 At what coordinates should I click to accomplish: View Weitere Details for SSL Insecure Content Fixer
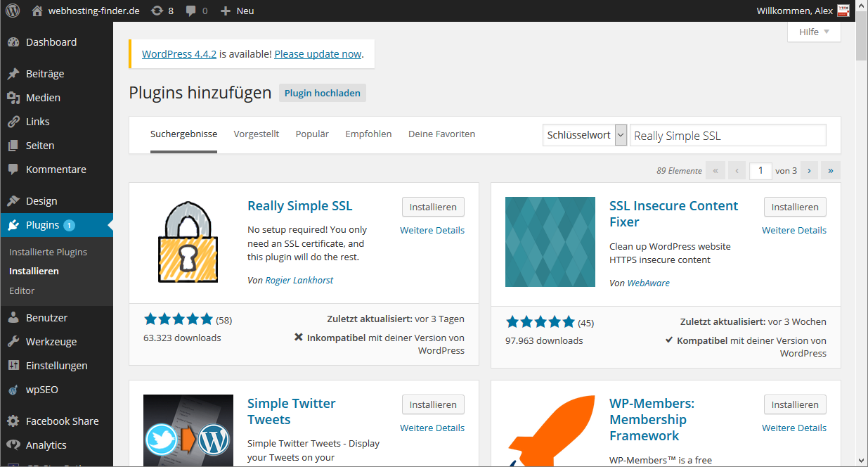[x=794, y=230]
